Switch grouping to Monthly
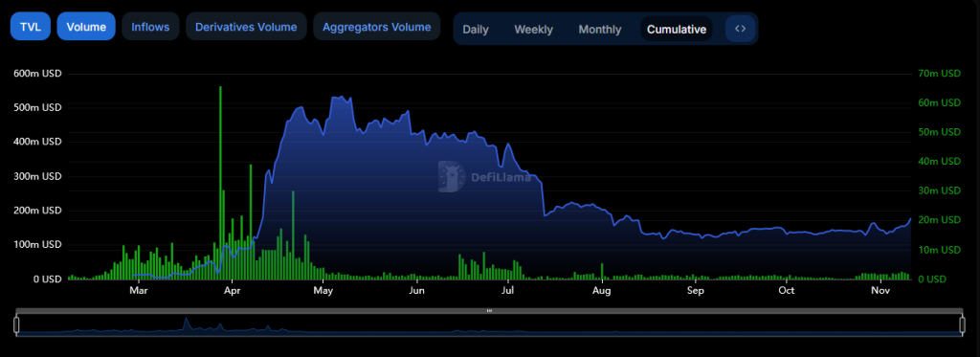The width and height of the screenshot is (980, 357). tap(600, 30)
